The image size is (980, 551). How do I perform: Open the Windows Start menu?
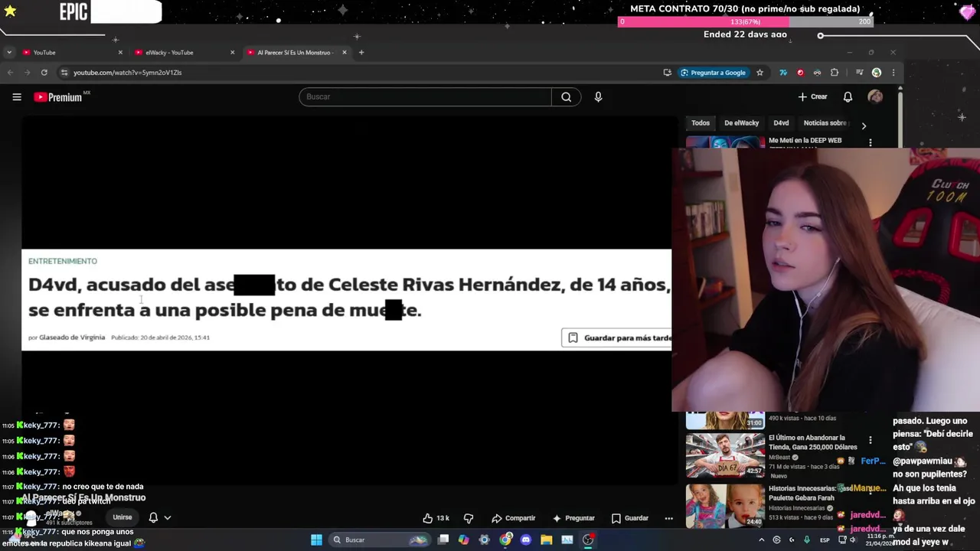click(x=316, y=540)
